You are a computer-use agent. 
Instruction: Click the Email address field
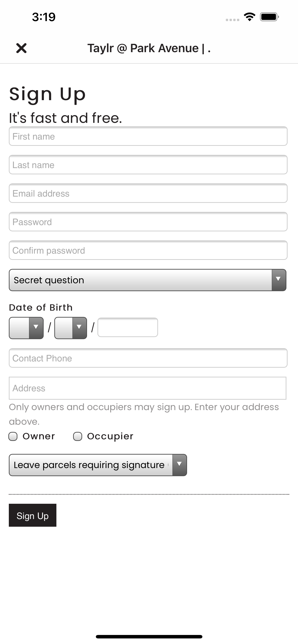(148, 193)
